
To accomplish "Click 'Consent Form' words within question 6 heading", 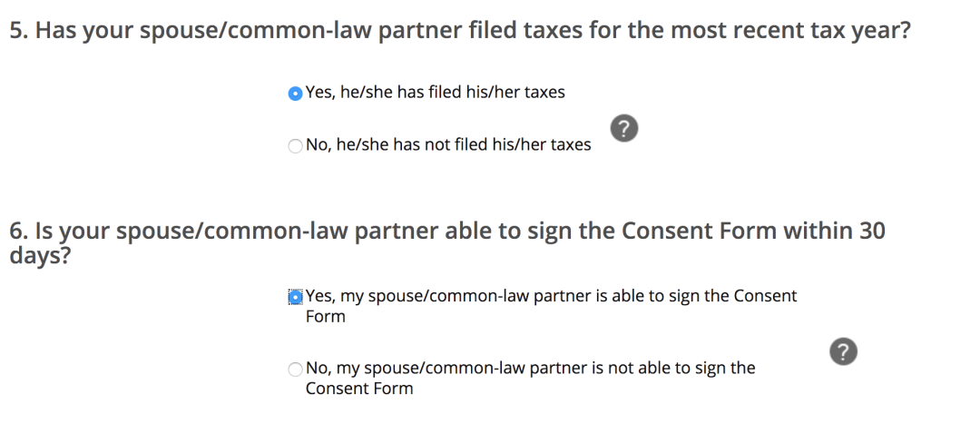I will 699,231.
